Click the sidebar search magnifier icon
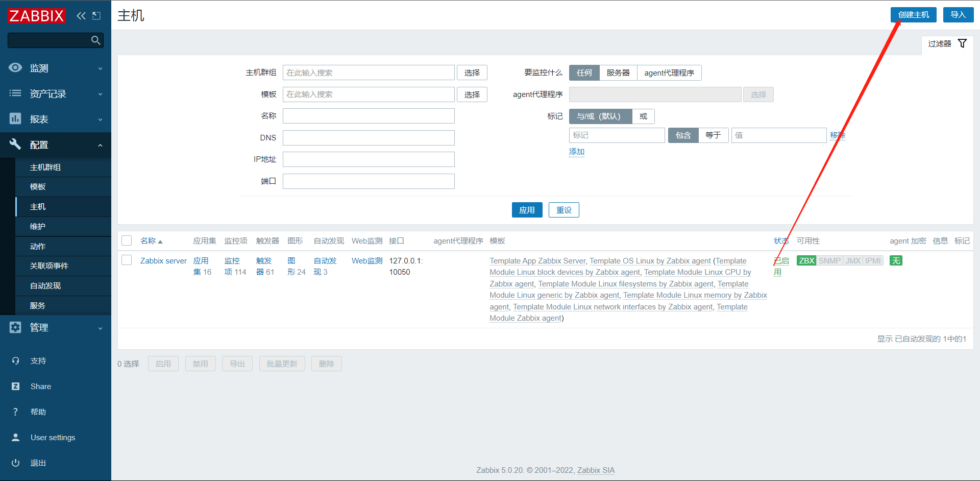Screen dimensions: 980x481 pos(95,40)
